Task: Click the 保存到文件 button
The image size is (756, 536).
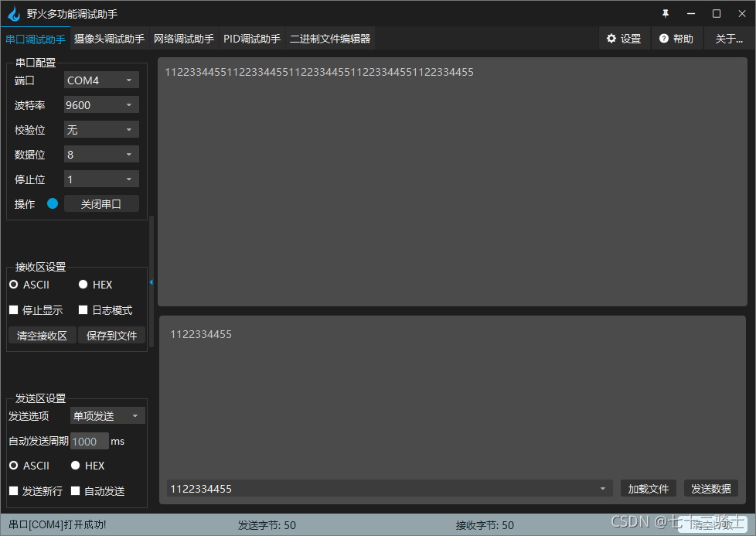Action: point(111,336)
